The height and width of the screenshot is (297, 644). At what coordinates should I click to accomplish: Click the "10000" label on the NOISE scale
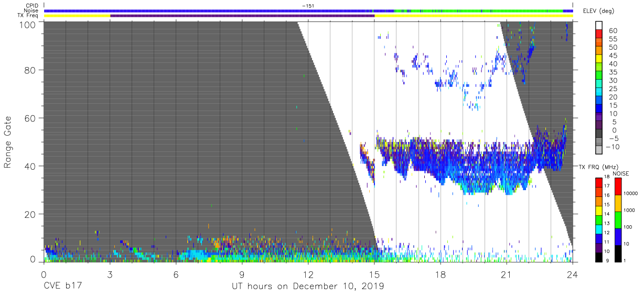click(x=631, y=193)
